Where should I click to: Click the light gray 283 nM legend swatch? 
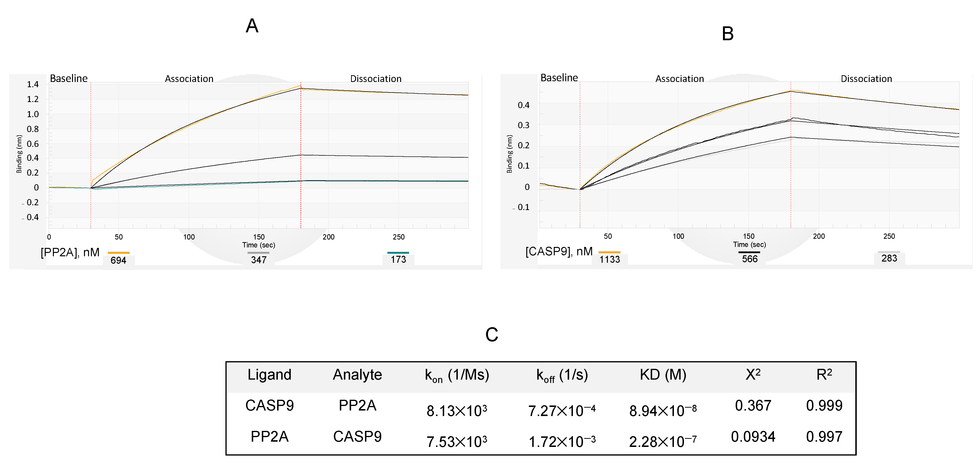[x=889, y=252]
